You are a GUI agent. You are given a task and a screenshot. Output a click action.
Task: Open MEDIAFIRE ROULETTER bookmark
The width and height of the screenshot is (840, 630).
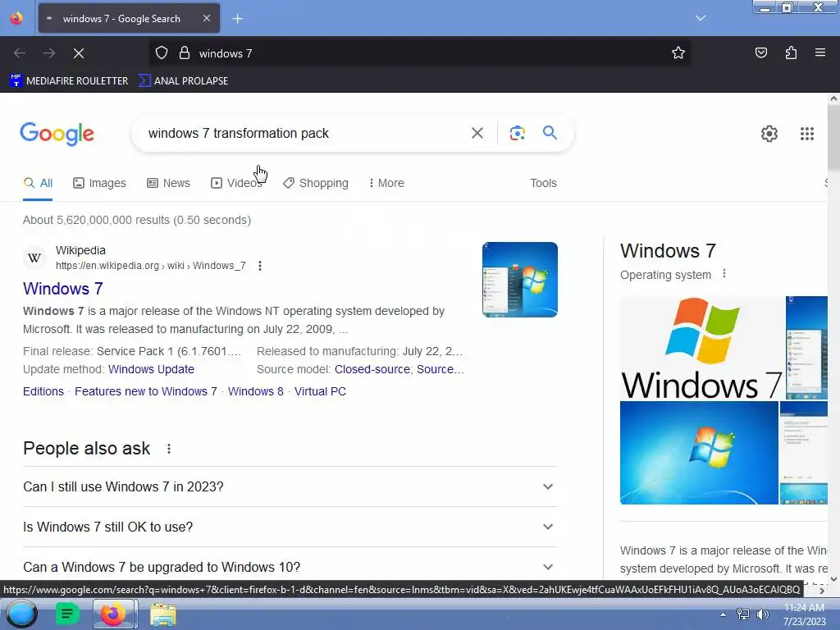[x=70, y=81]
